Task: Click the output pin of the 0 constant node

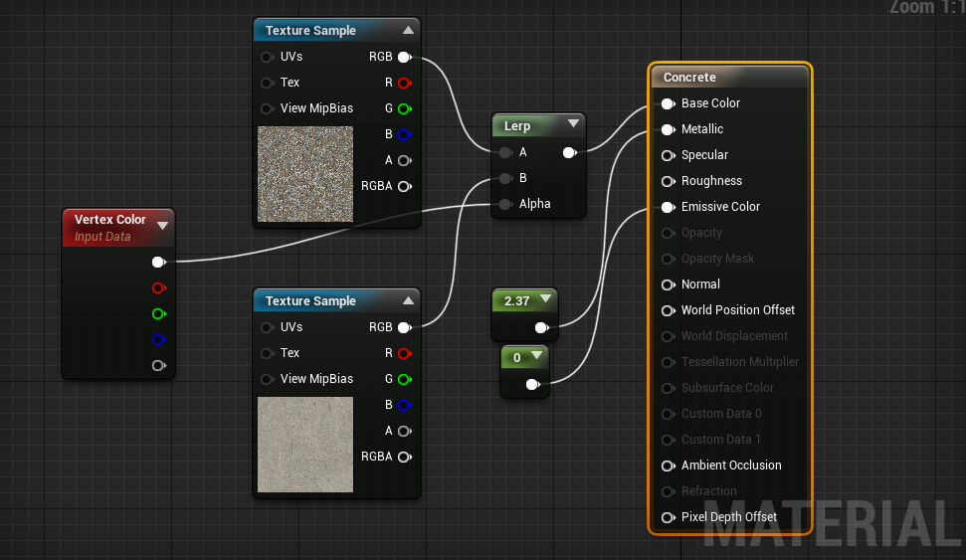Action: click(533, 384)
